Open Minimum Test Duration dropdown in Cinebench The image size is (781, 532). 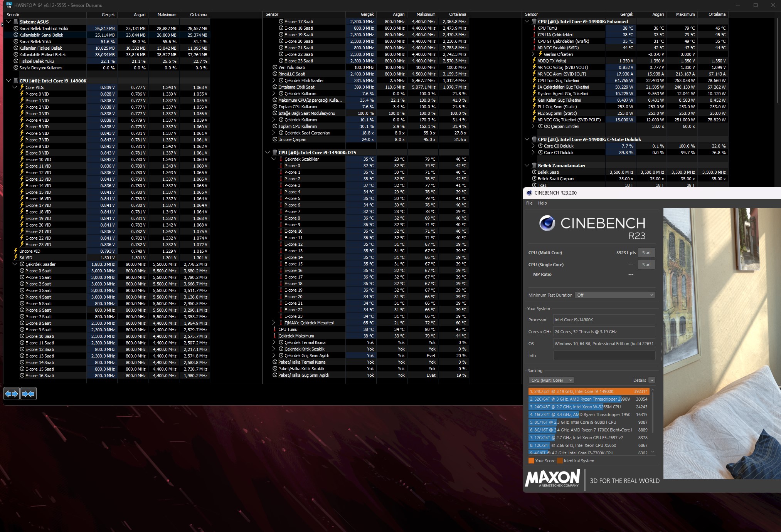(x=615, y=295)
